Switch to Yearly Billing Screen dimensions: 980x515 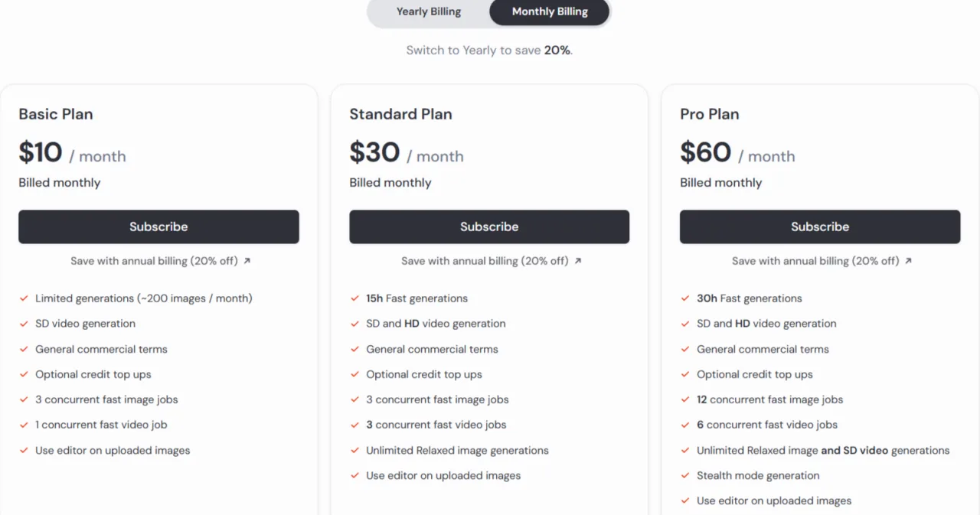[x=428, y=11]
